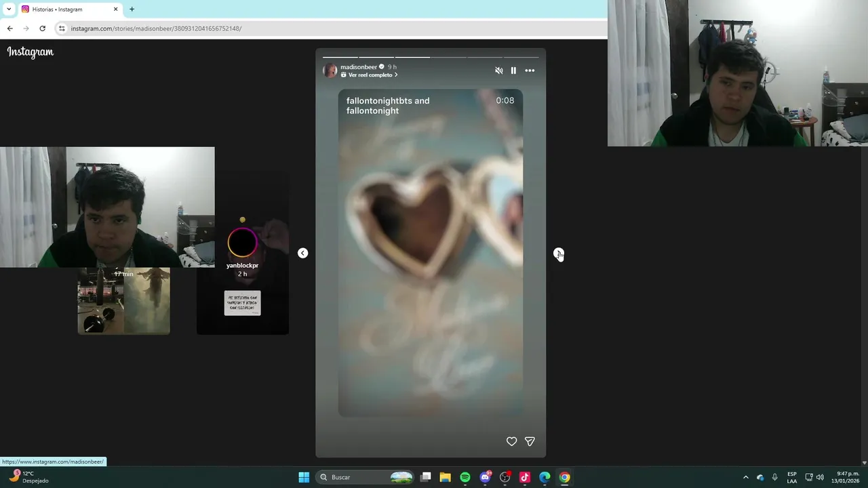Open TikTok from the taskbar

click(x=525, y=477)
